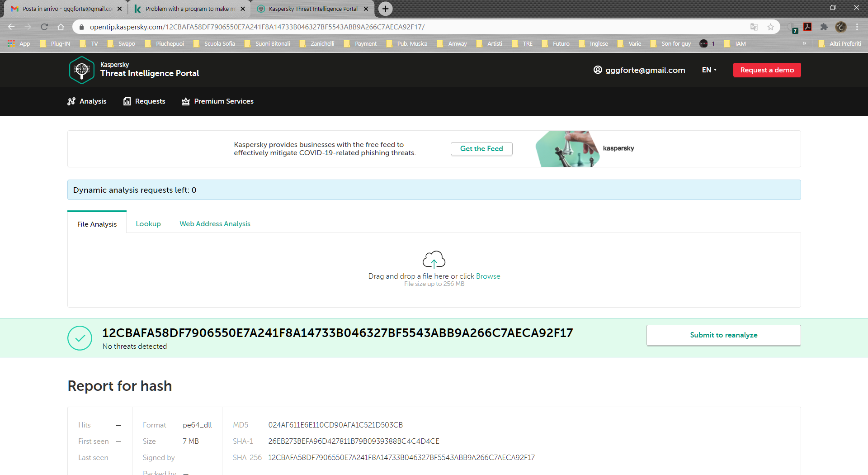The width and height of the screenshot is (868, 475).
Task: Open the Extensions puzzle menu
Action: (x=824, y=27)
